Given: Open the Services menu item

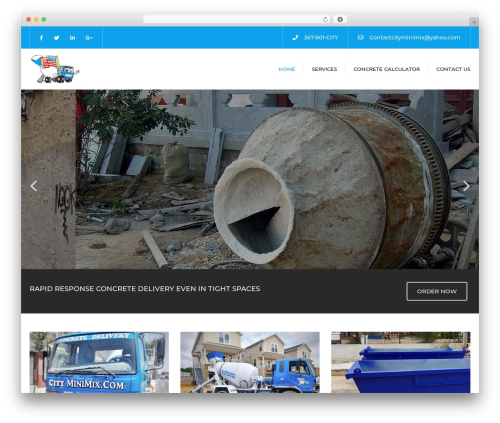Looking at the screenshot, I should click(324, 69).
